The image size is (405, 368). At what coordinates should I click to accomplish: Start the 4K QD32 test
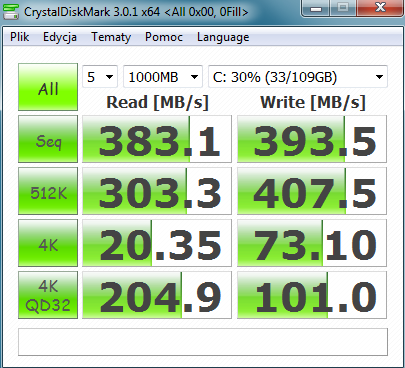pyautogui.click(x=48, y=295)
